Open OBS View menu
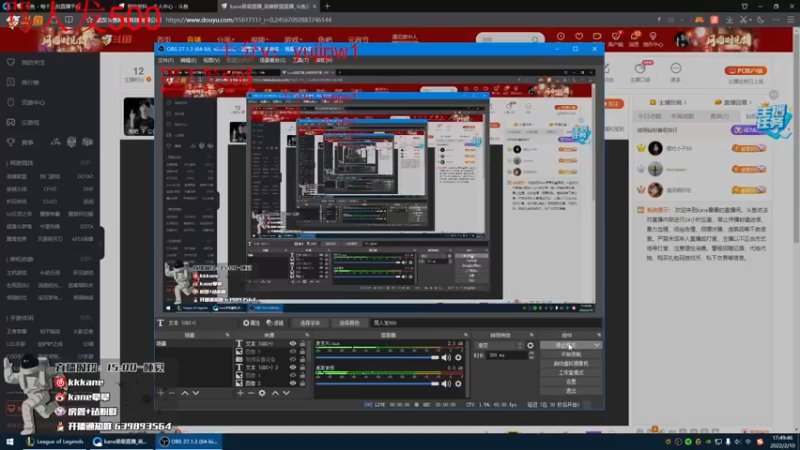Screen dimensions: 800x450 (x=211, y=60)
